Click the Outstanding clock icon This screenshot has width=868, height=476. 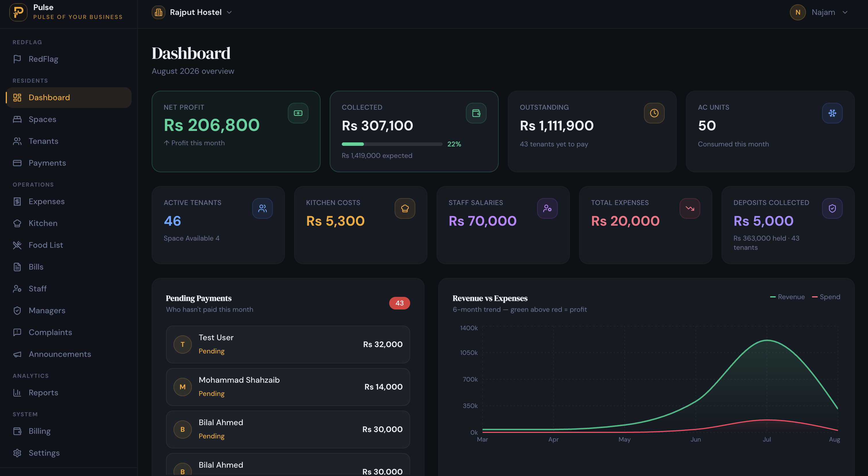(654, 113)
